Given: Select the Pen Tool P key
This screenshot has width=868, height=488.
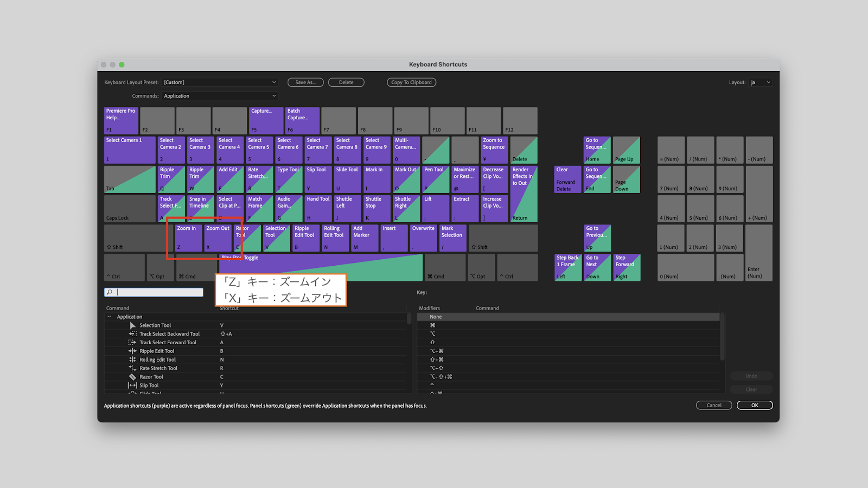Looking at the screenshot, I should pos(436,179).
